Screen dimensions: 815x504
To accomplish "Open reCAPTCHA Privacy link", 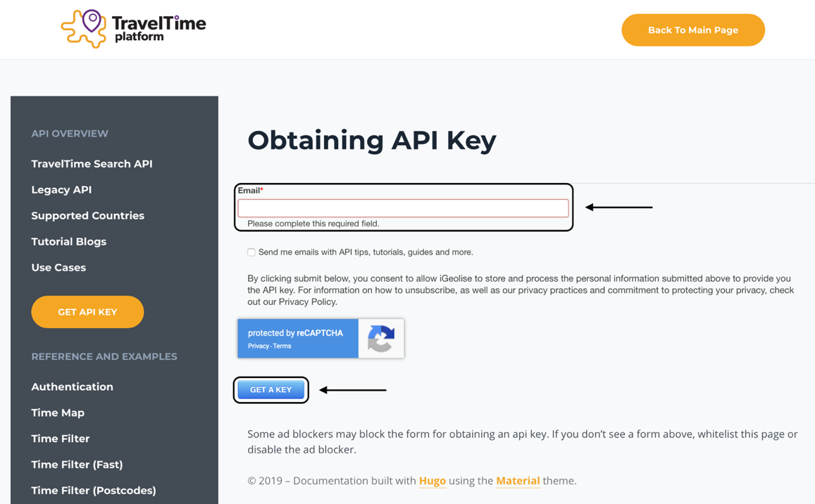I will coord(259,346).
